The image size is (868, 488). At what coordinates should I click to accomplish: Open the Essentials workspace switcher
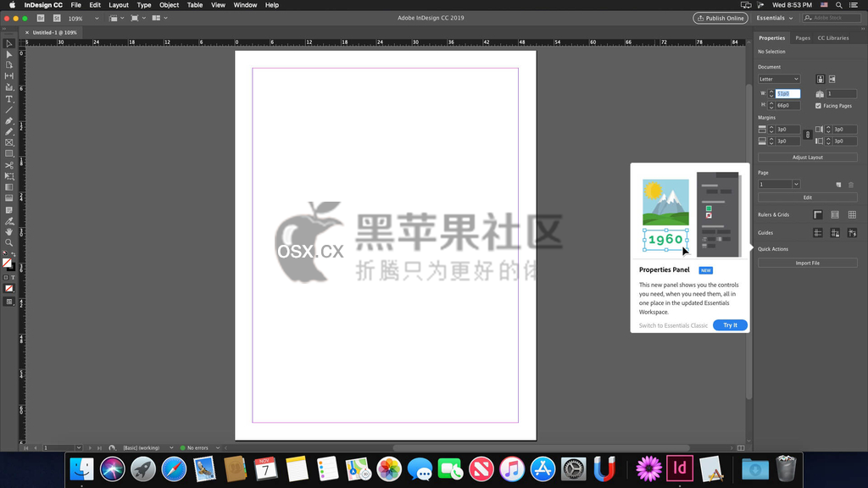click(775, 19)
